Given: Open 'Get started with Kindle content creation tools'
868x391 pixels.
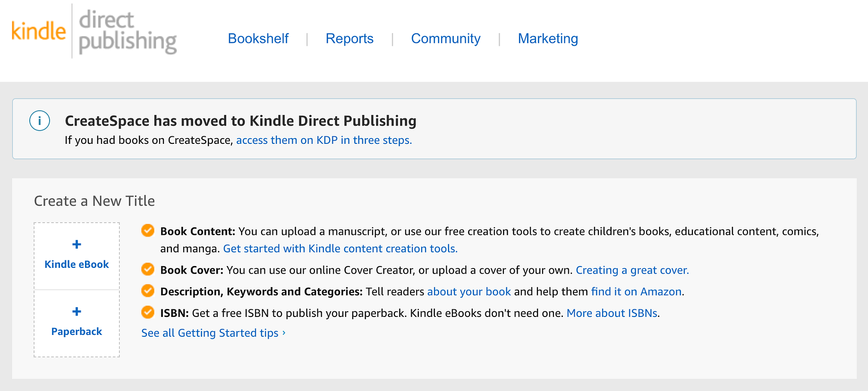Looking at the screenshot, I should (340, 249).
